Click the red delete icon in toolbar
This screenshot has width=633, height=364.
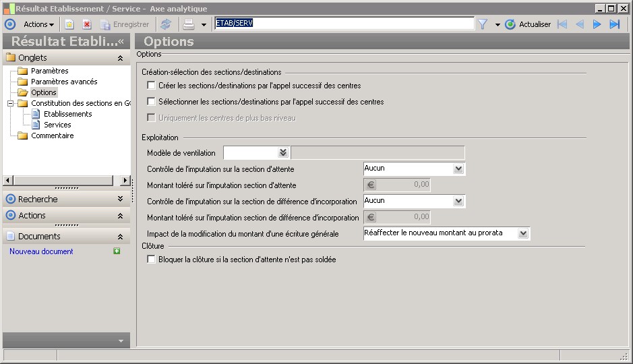coord(87,25)
